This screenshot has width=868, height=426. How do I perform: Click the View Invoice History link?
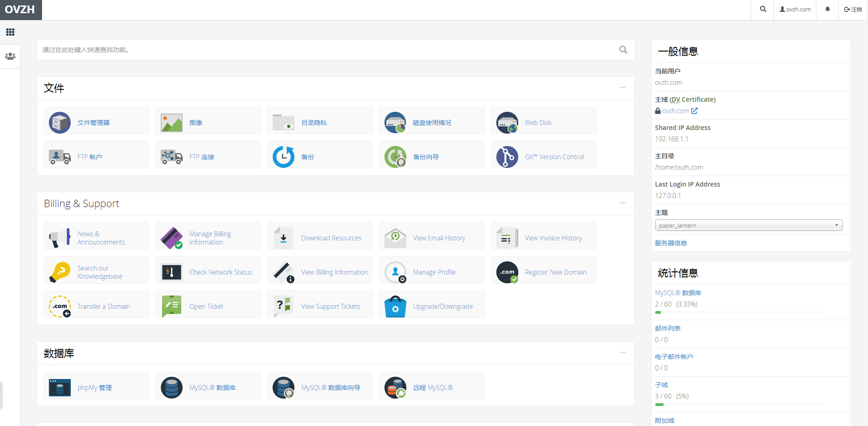[553, 238]
